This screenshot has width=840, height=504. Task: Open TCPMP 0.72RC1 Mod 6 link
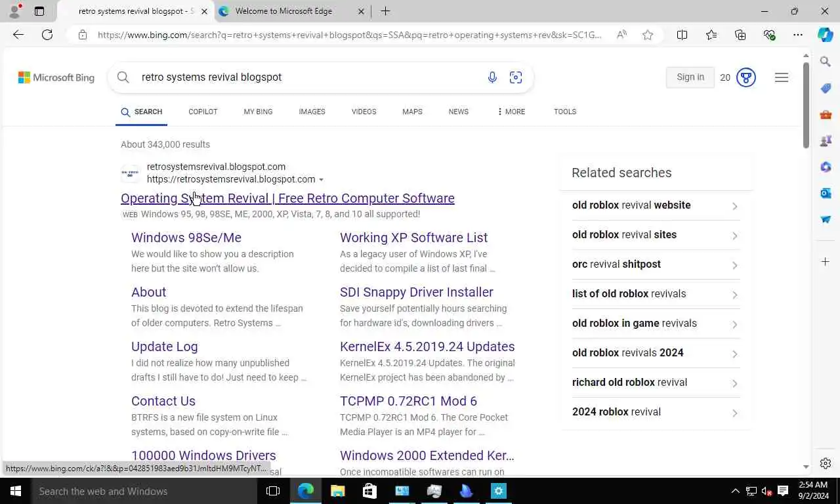[x=408, y=401]
